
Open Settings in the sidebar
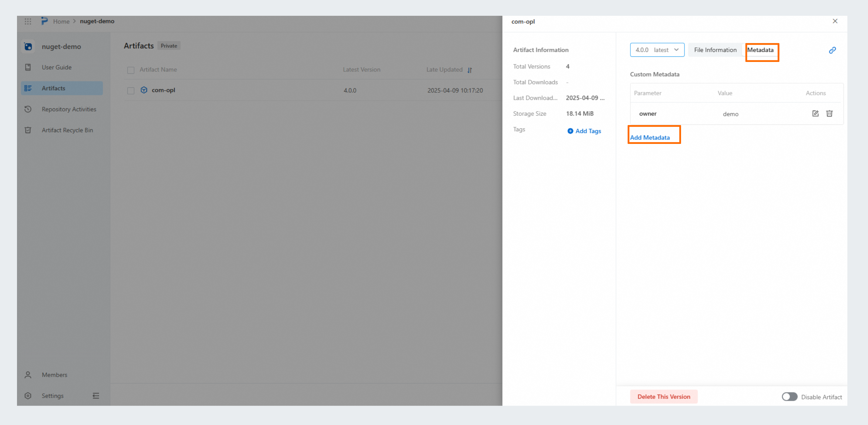[x=52, y=396]
